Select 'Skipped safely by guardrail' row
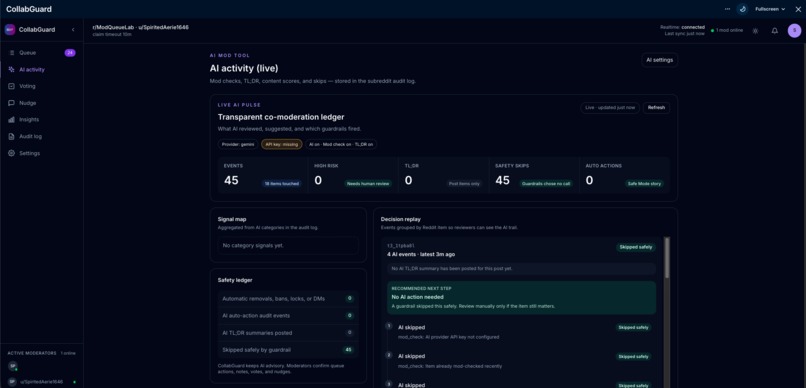Screen dimensions: 806x388 [x=288, y=350]
